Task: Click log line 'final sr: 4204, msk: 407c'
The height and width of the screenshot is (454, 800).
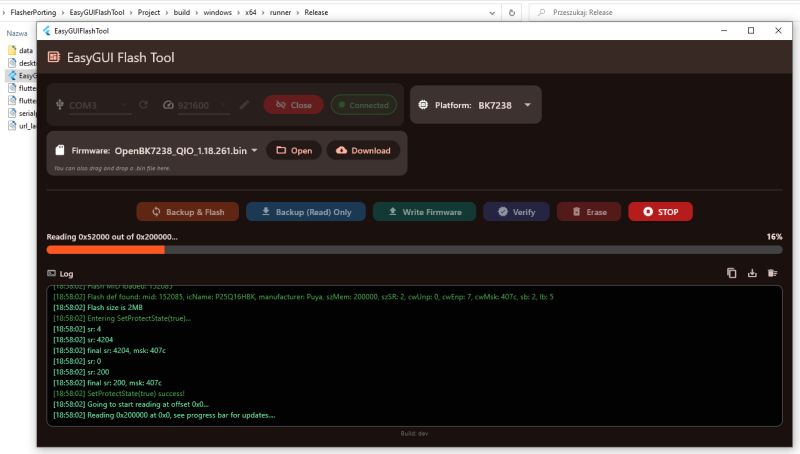Action: point(109,350)
